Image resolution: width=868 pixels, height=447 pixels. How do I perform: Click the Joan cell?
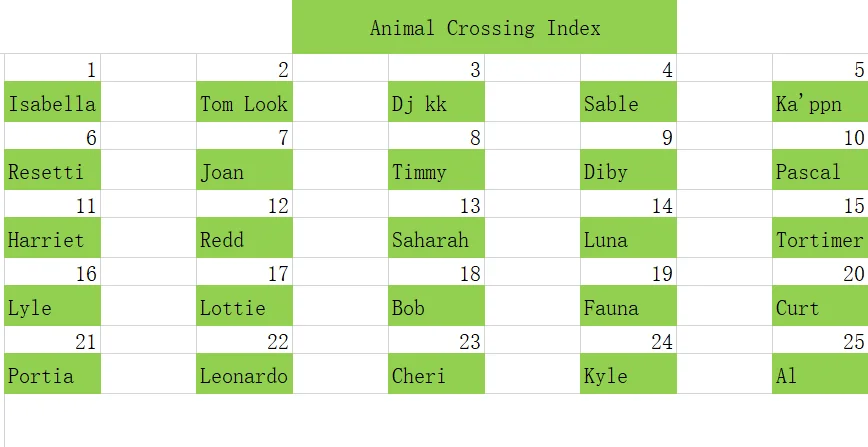[x=244, y=170]
